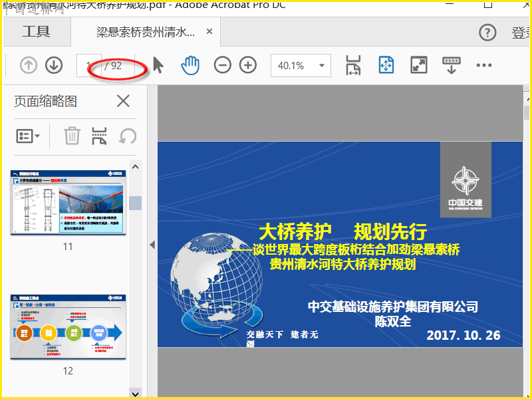
Task: Close the 页面缩略图 panel
Action: 123,101
